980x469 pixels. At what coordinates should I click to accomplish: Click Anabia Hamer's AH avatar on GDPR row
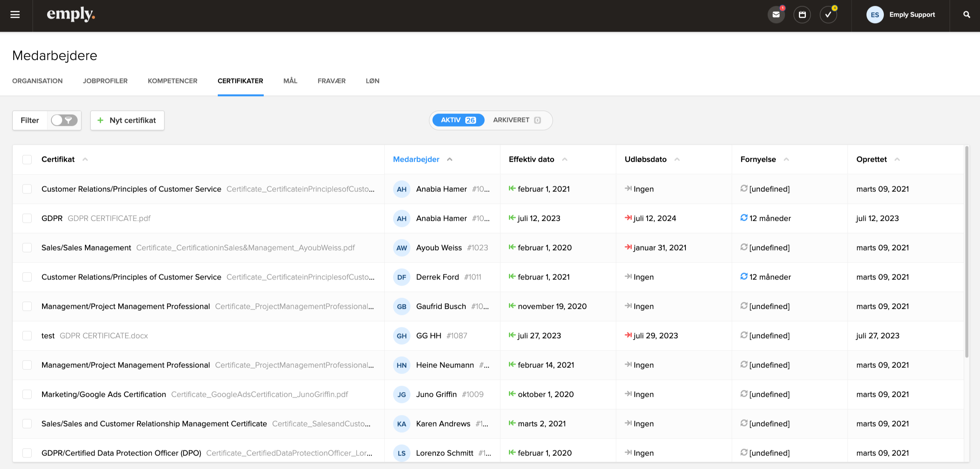(x=401, y=218)
